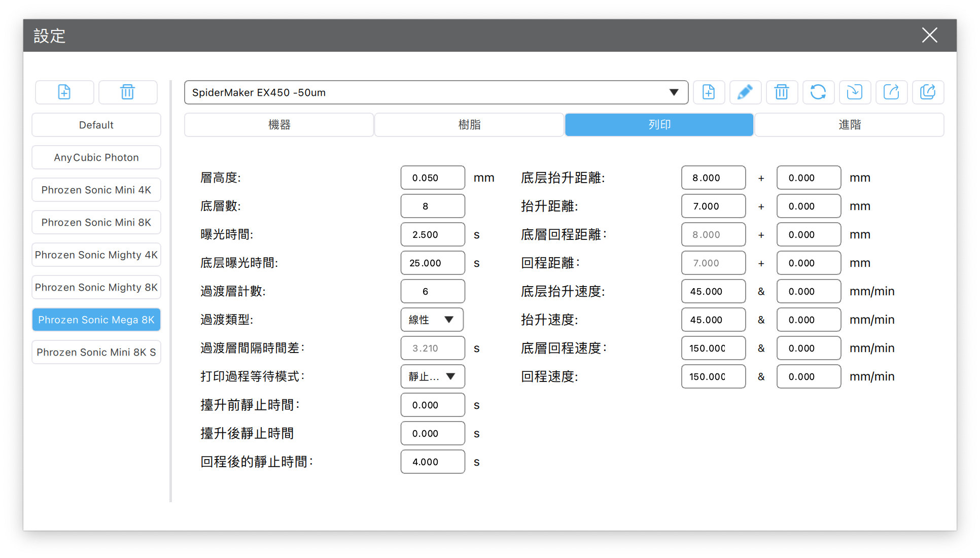The image size is (980, 558).
Task: Add a new resin profile icon
Action: coord(709,92)
